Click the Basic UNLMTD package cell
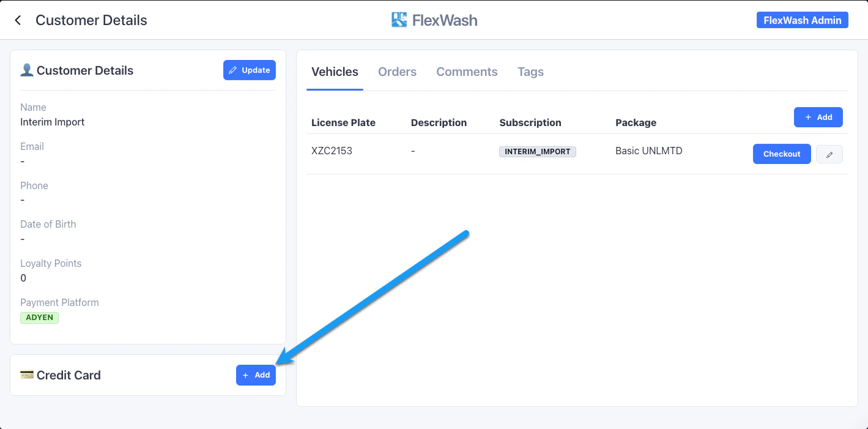This screenshot has width=868, height=429. [x=648, y=151]
